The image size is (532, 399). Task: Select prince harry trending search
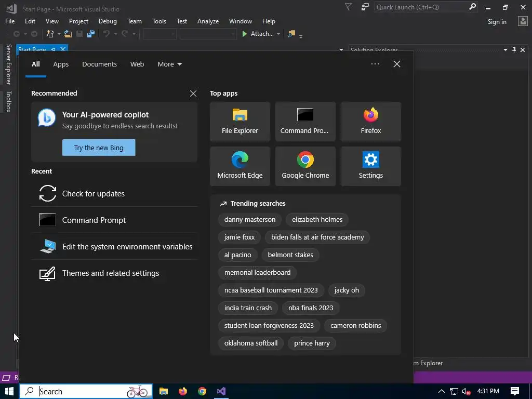point(312,343)
